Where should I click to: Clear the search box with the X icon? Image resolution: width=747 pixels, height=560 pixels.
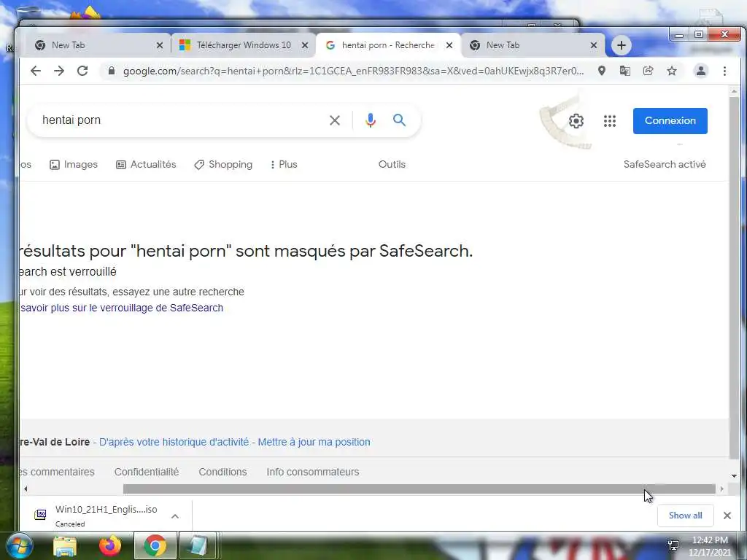[x=335, y=120]
